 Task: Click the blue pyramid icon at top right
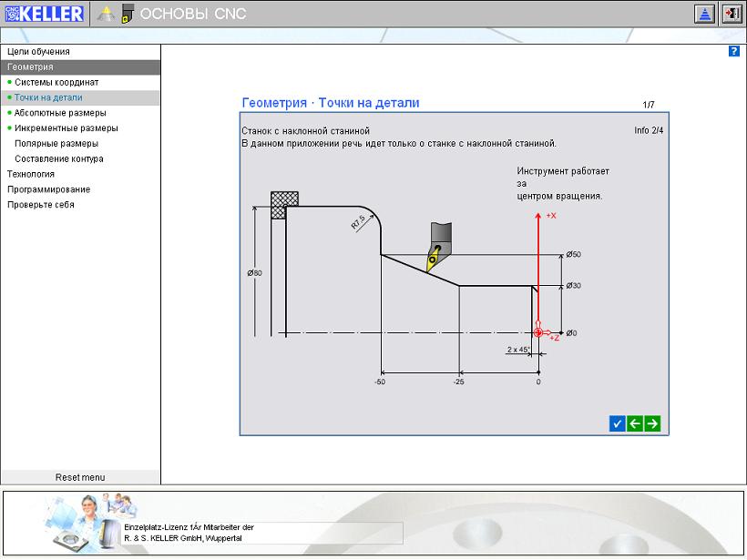tap(704, 14)
